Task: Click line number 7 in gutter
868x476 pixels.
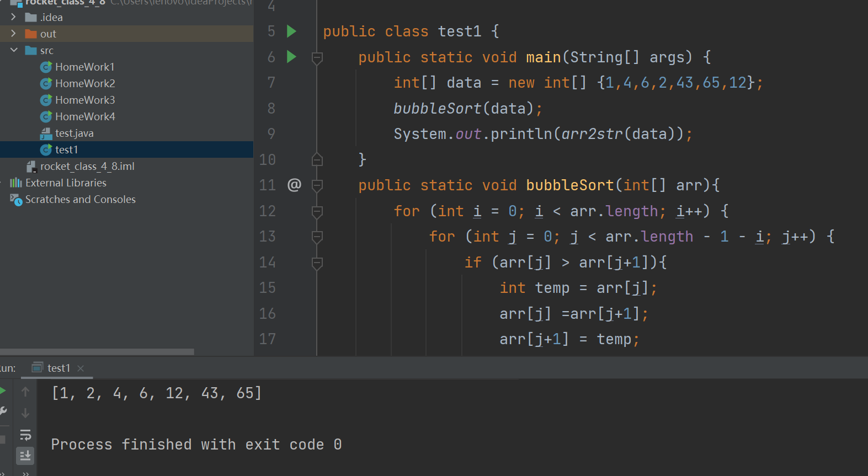Action: (x=271, y=83)
